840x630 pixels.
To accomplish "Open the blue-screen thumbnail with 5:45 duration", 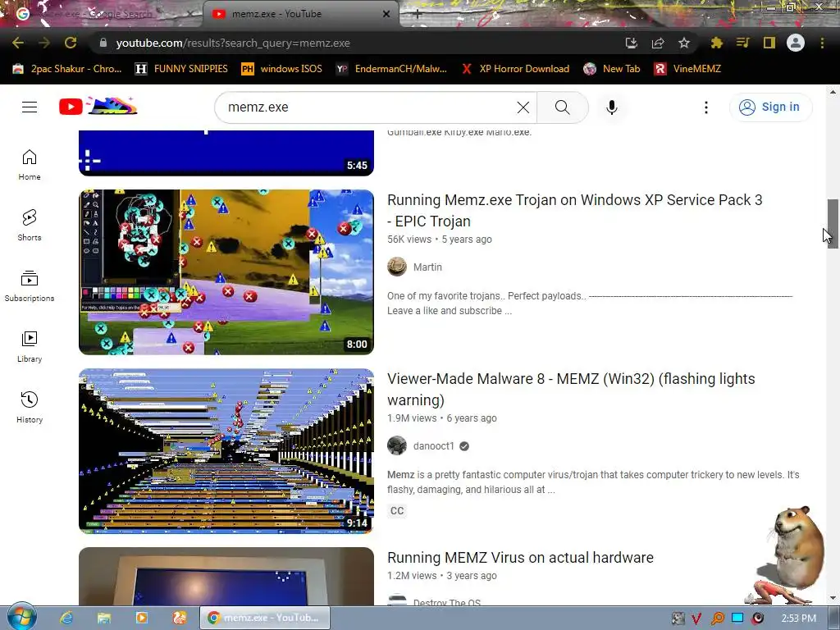I will 226,153.
